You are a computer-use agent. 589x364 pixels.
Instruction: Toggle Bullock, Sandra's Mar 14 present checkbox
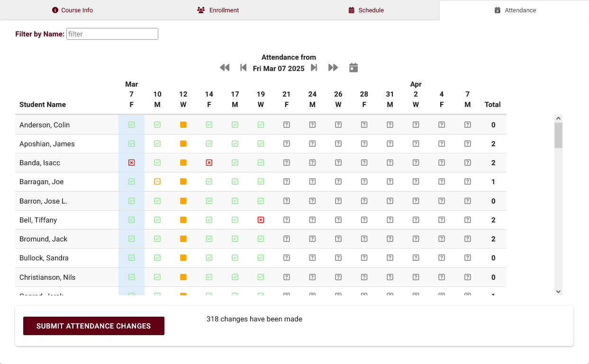coord(209,258)
